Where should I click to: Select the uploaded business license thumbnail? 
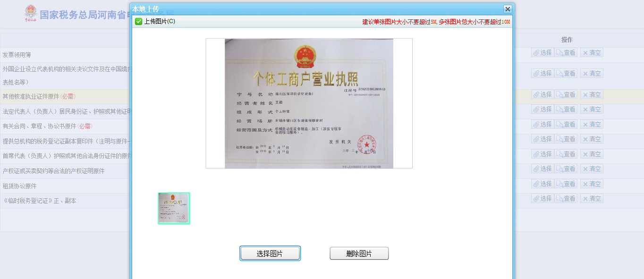click(x=174, y=208)
